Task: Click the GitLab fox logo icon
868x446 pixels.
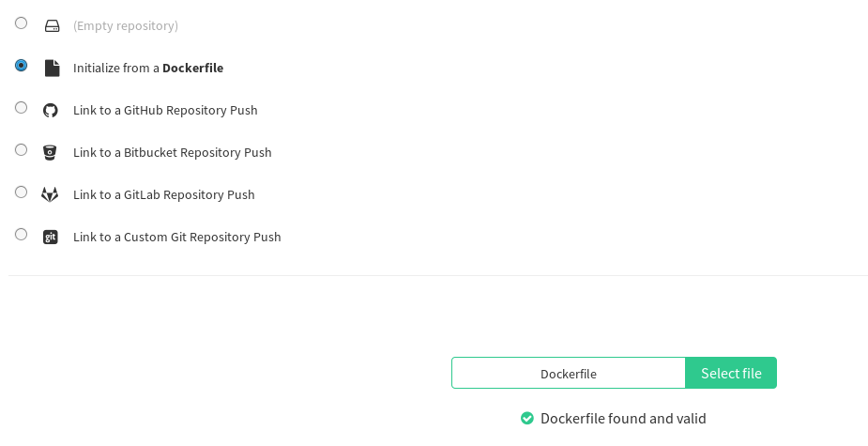Action: click(x=50, y=194)
